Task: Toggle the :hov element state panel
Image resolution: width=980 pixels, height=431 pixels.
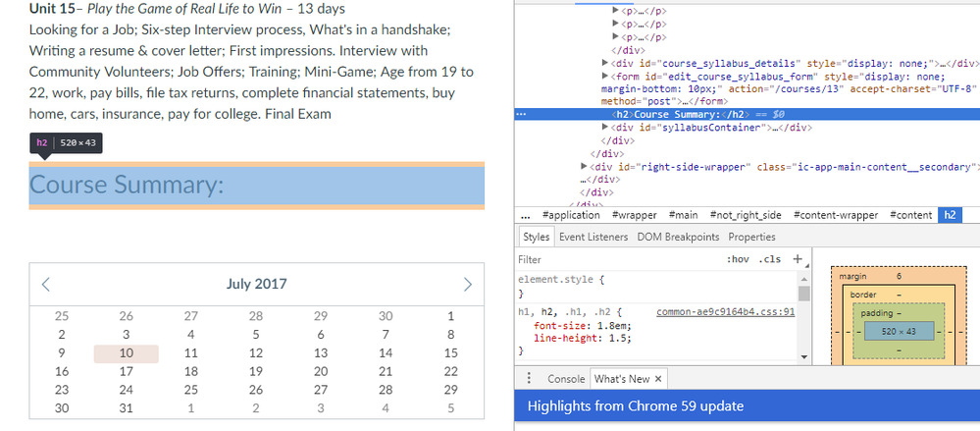Action: click(x=736, y=260)
